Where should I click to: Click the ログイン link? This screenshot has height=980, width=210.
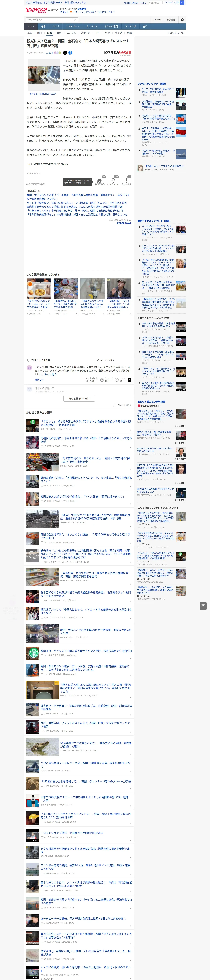tap(64, 12)
